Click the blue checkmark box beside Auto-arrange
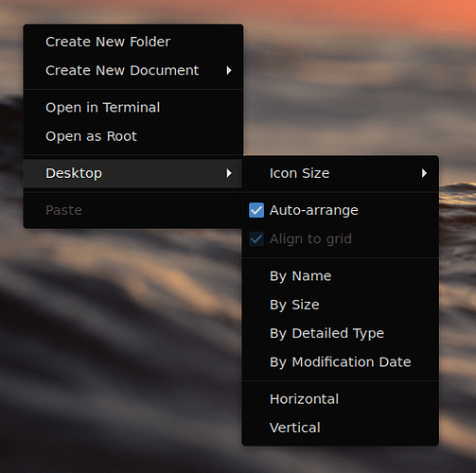476x473 pixels. (256, 210)
